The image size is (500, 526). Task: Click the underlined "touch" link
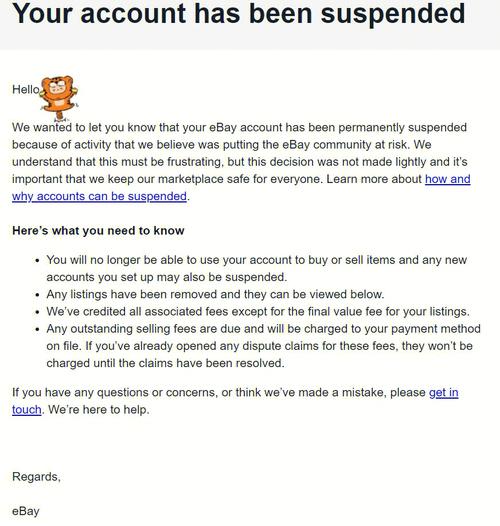27,410
